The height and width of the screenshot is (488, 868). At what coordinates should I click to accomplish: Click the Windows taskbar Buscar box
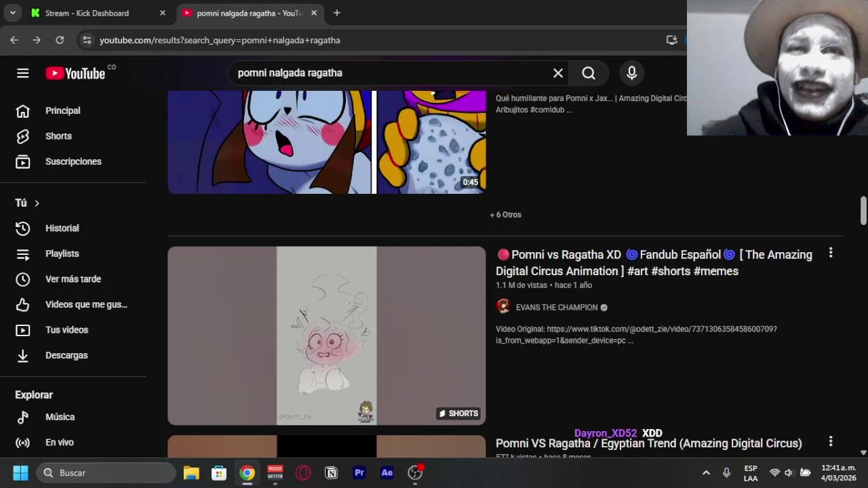106,472
